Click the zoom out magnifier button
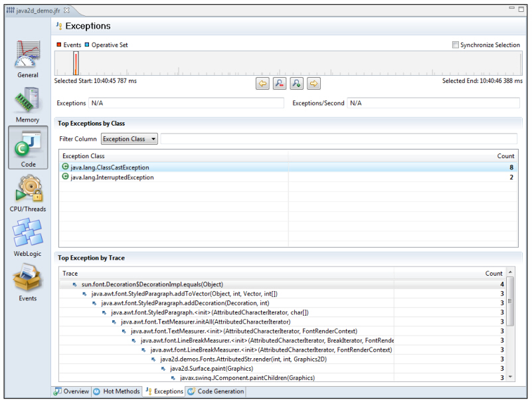The image size is (532, 402). (280, 83)
